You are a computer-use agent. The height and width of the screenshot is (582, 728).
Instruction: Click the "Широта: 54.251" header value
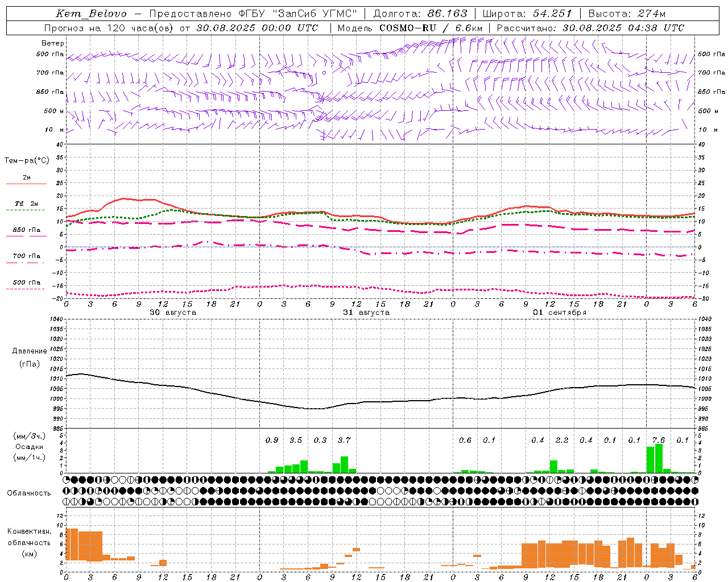click(527, 14)
